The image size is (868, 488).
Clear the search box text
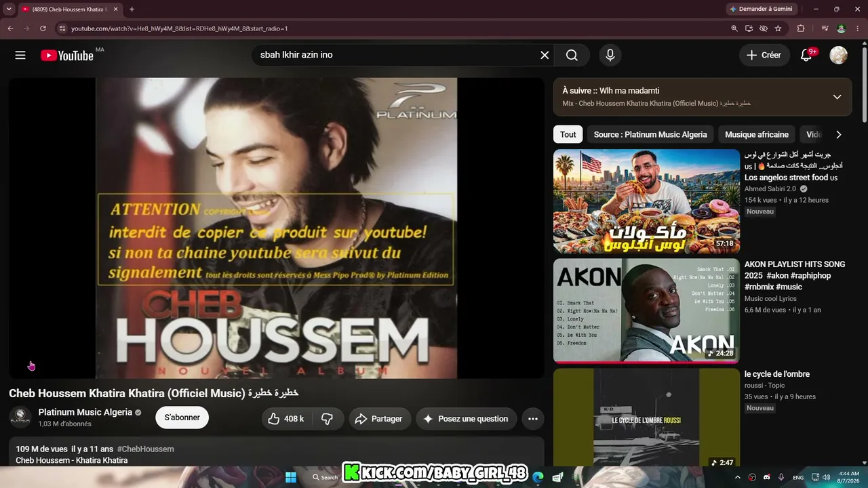pyautogui.click(x=545, y=55)
